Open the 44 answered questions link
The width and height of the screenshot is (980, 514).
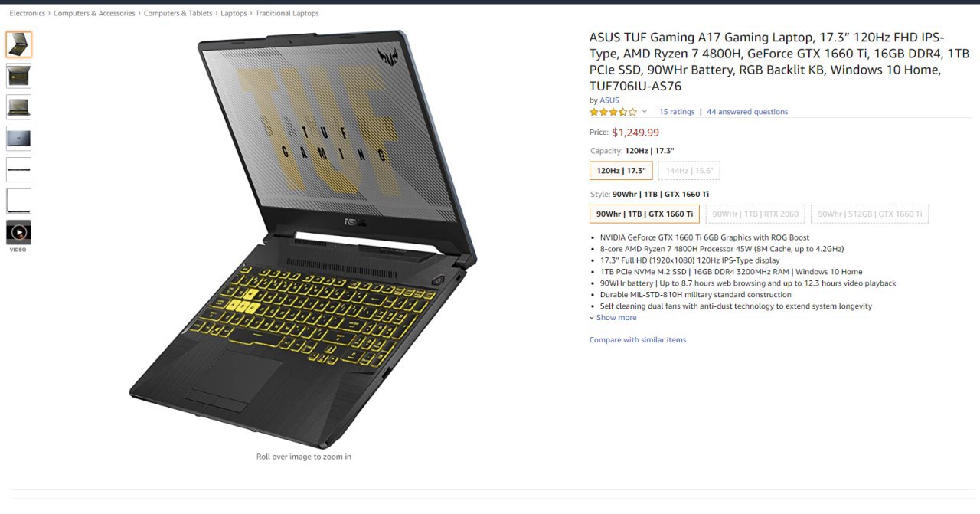747,112
